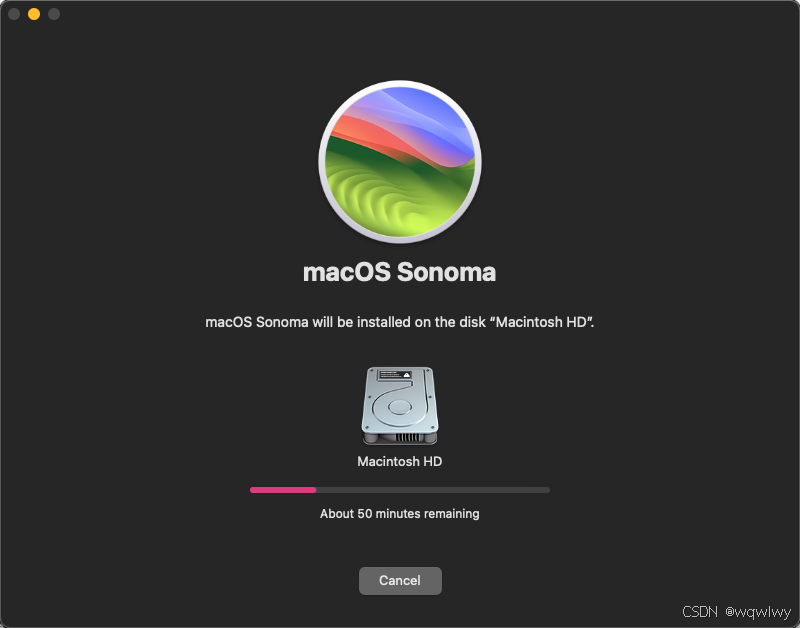Click the vent grille on the drive icon

407,437
